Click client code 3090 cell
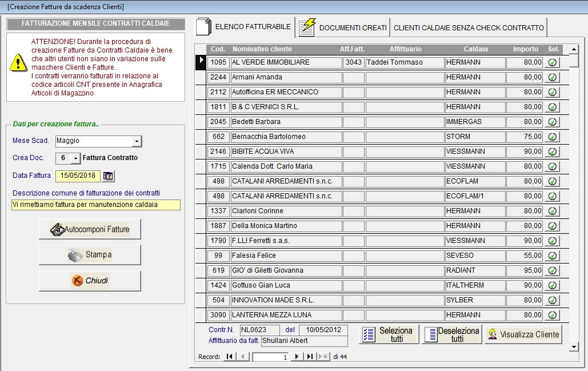This screenshot has height=371, width=588. [218, 315]
